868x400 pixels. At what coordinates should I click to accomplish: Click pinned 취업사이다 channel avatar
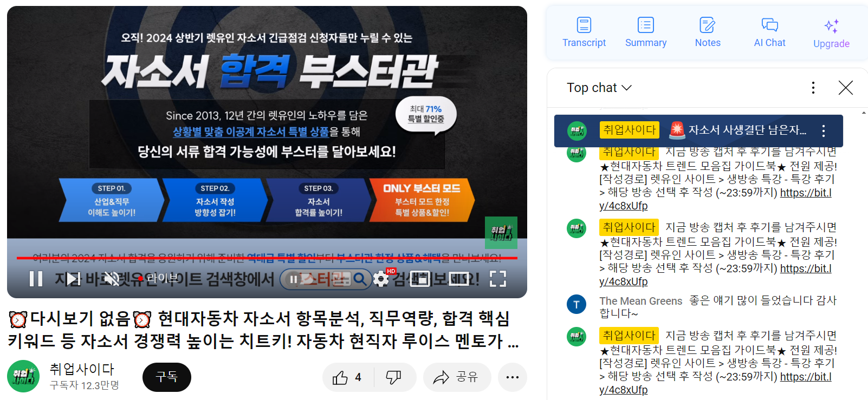tap(576, 130)
